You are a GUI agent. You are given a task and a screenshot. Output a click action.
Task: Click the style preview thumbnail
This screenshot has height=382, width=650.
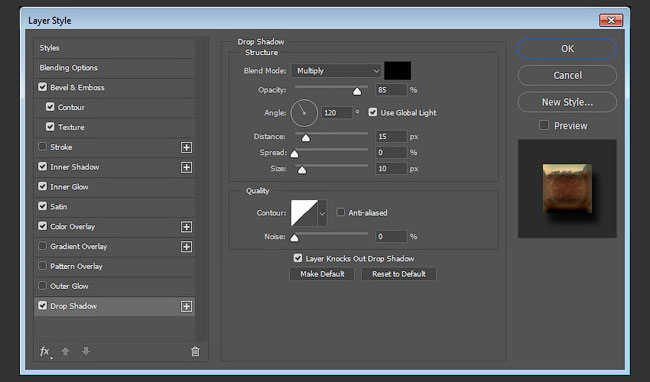[x=567, y=189]
